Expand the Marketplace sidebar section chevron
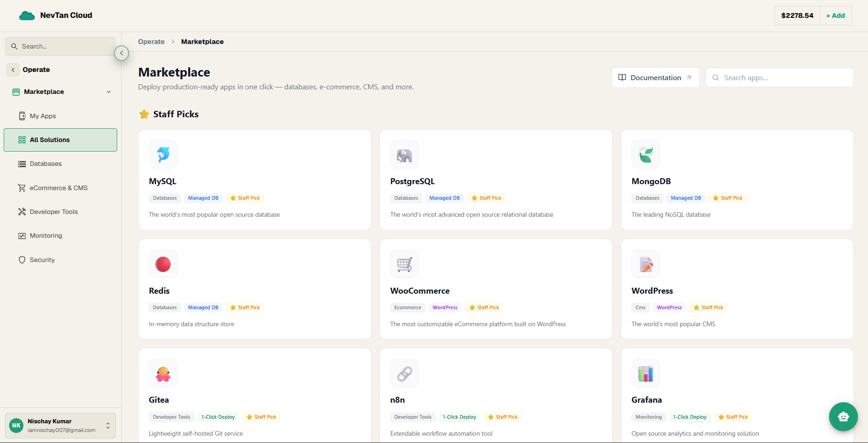Screen dimensions: 868x443 point(108,92)
